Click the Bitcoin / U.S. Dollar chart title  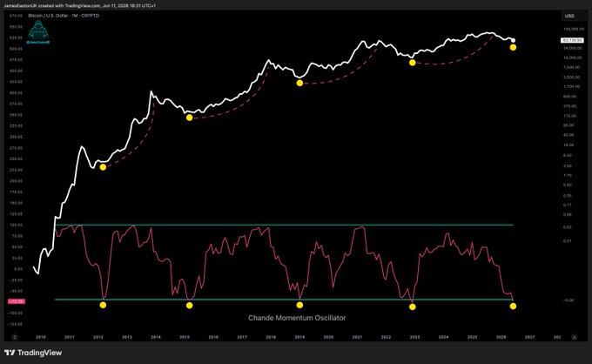(x=64, y=16)
